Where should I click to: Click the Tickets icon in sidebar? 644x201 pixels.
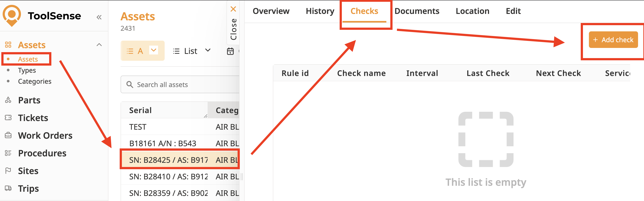click(8, 118)
